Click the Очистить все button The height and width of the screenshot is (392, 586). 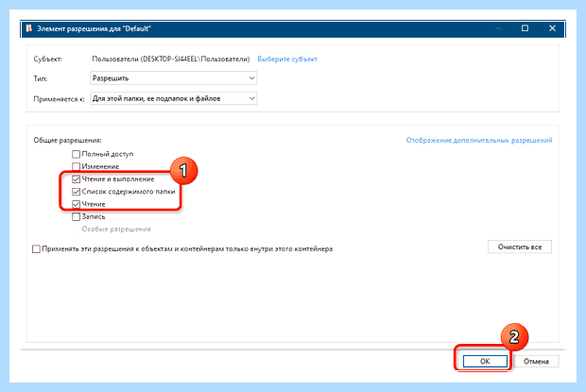click(520, 247)
